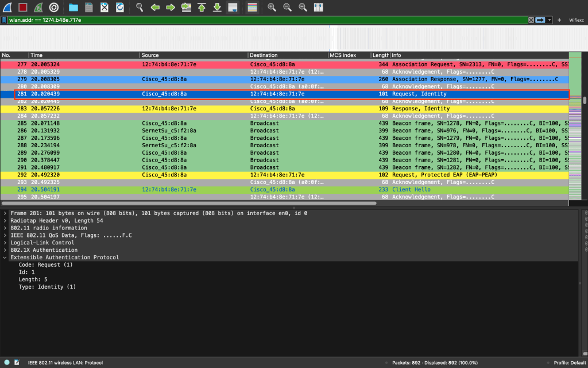Click the filter bookmark icon
This screenshot has width=588, height=368.
coord(5,20)
